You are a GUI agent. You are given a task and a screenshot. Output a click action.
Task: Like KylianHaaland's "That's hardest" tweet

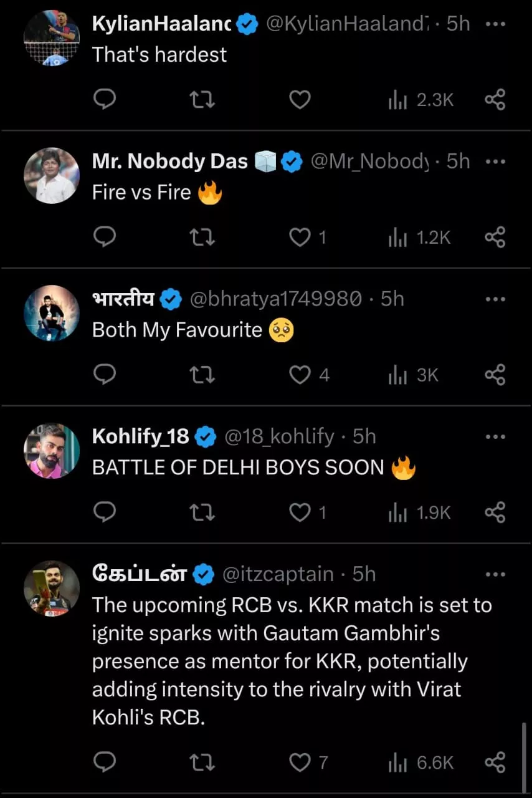click(300, 100)
